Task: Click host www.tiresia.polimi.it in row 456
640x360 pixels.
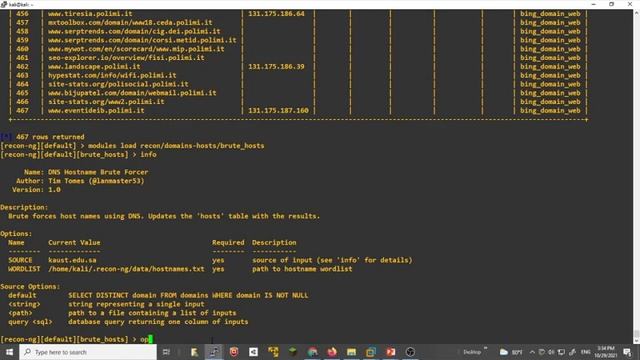Action: pyautogui.click(x=90, y=13)
